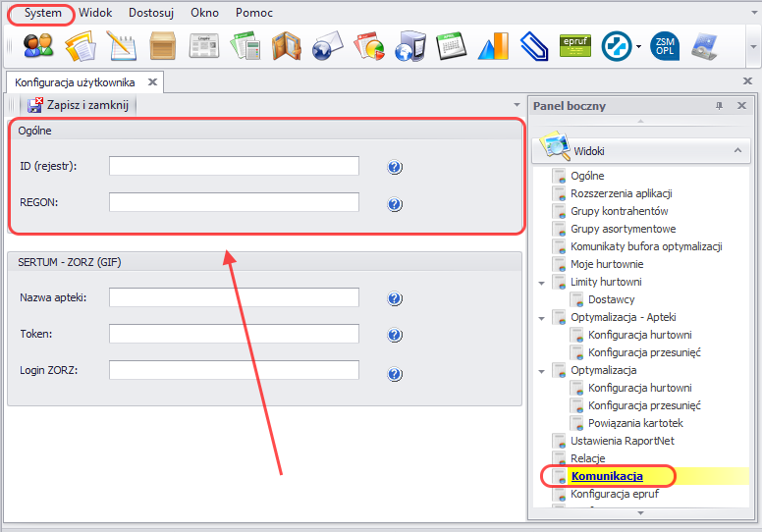The image size is (762, 532).
Task: Open dropdown arrow next to blue round icon
Action: [638, 46]
